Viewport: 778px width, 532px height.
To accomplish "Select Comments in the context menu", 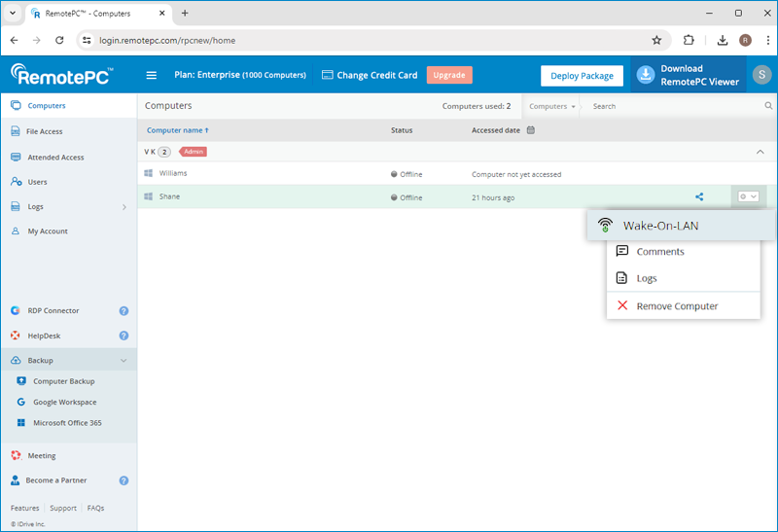I will point(659,252).
